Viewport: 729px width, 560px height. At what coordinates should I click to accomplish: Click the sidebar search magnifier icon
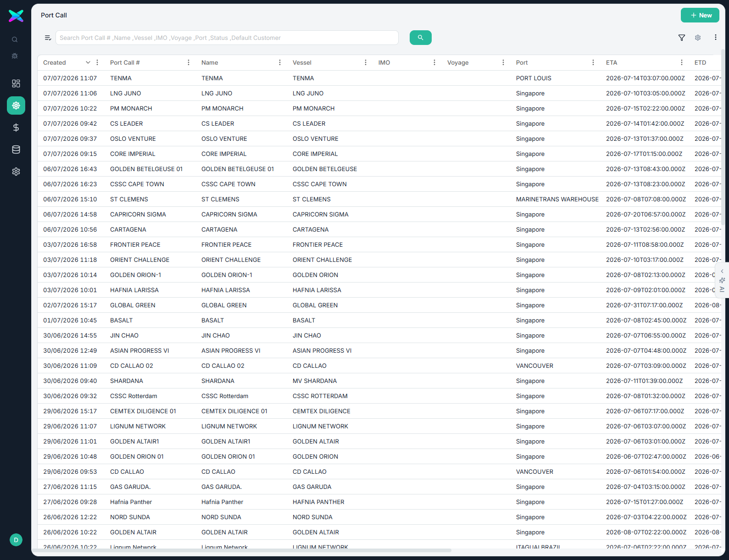click(x=15, y=39)
